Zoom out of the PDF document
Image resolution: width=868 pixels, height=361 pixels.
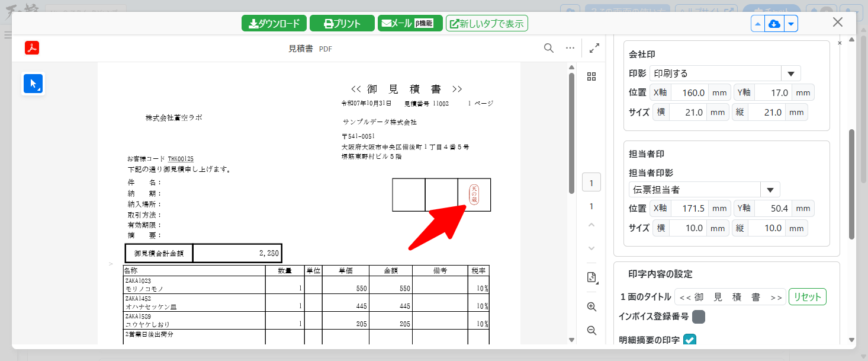[591, 330]
